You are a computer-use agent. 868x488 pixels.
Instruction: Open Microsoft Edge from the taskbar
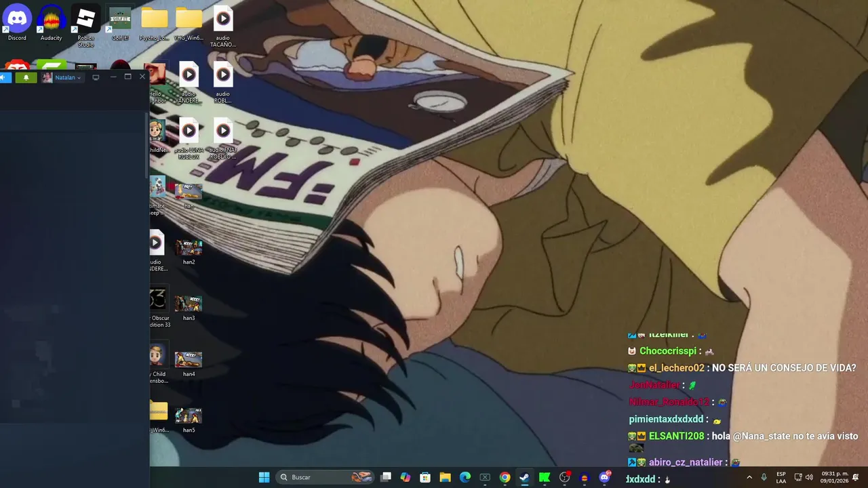[465, 477]
